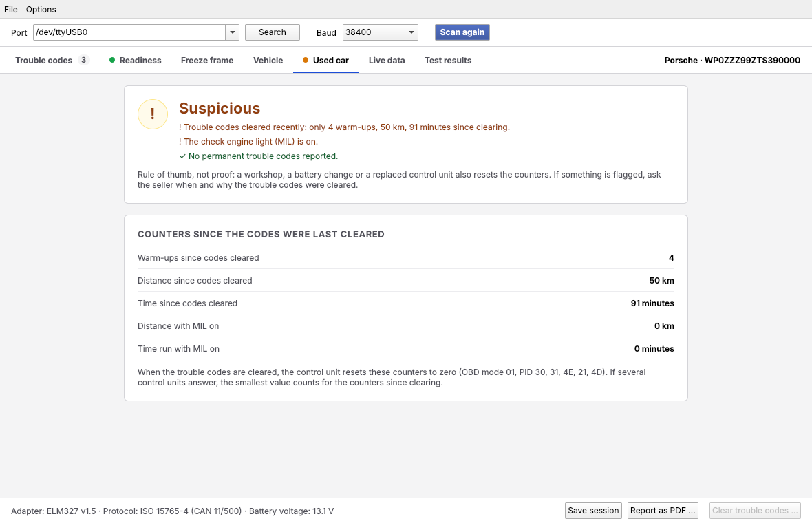Go to the Live data tab
Screen dimensions: 812x523
[387, 60]
